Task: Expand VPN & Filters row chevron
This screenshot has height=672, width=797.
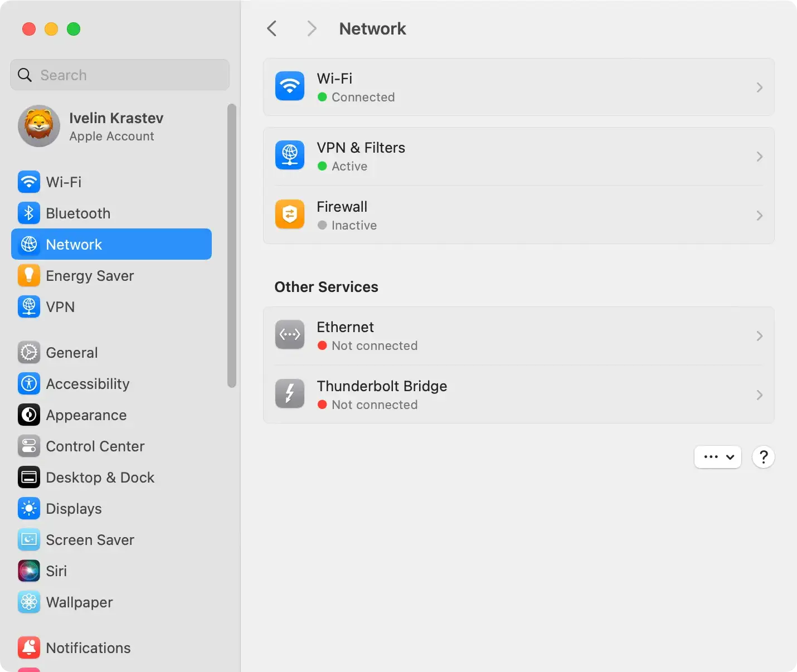Action: [760, 157]
